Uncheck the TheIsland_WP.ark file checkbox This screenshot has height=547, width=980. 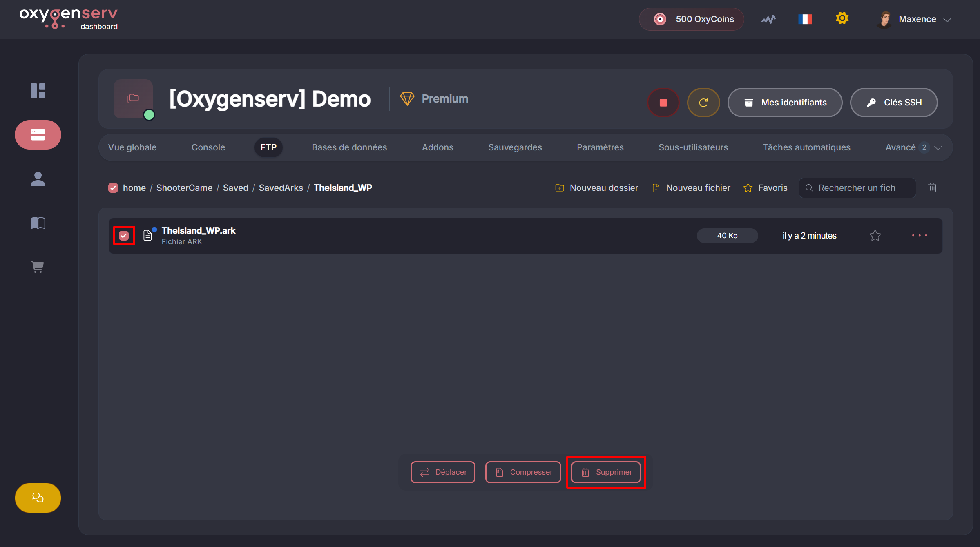click(124, 236)
